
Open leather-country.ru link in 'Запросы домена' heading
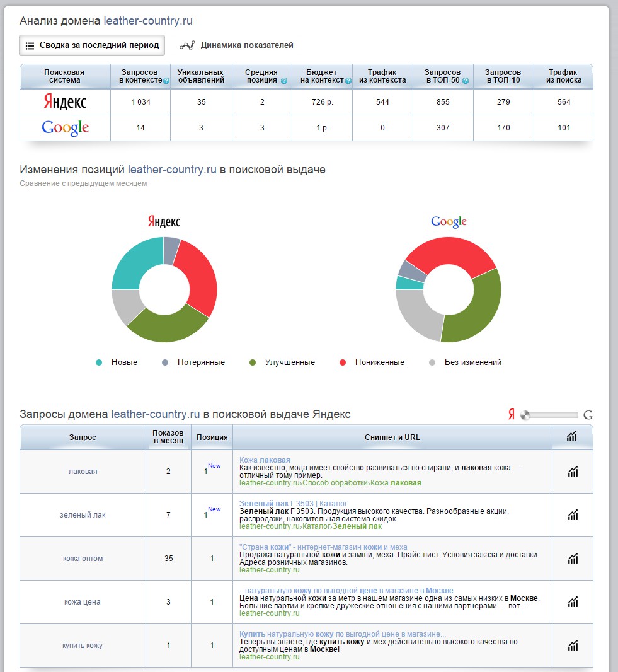156,414
